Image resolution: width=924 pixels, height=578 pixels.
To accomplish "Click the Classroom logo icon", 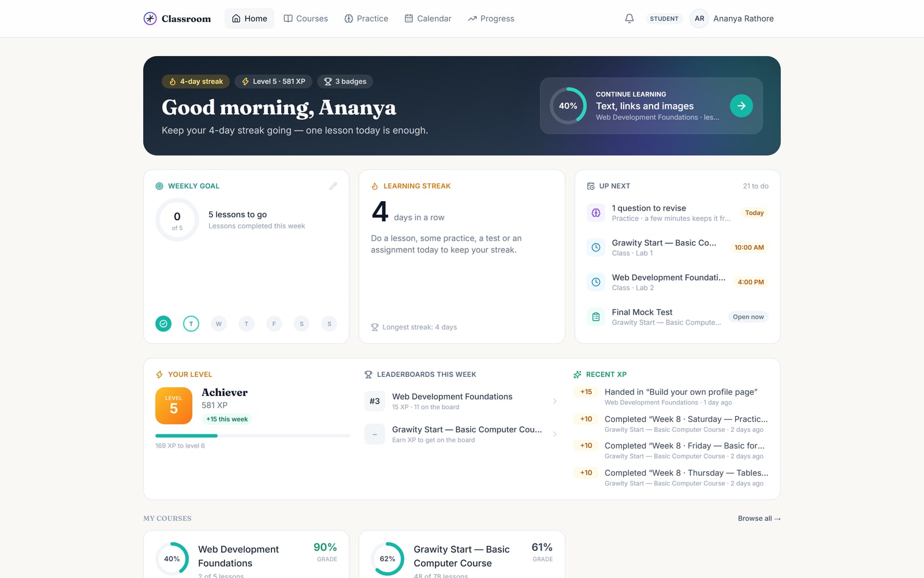I will pos(150,18).
